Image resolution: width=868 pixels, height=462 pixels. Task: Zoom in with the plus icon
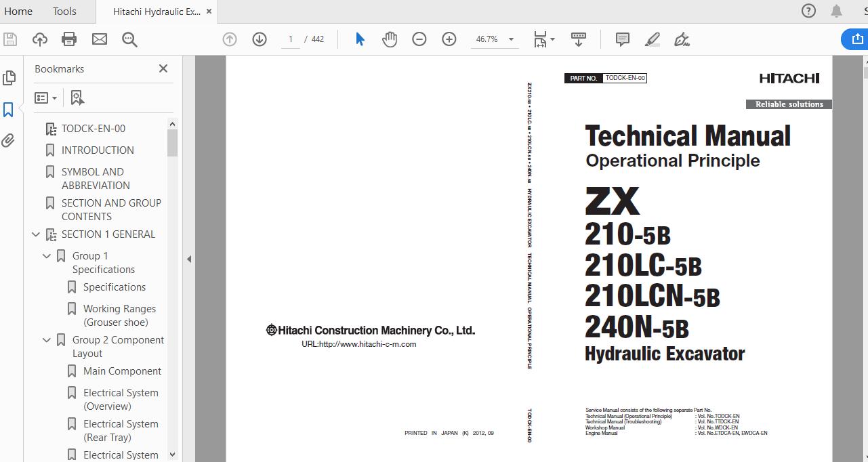click(x=449, y=39)
